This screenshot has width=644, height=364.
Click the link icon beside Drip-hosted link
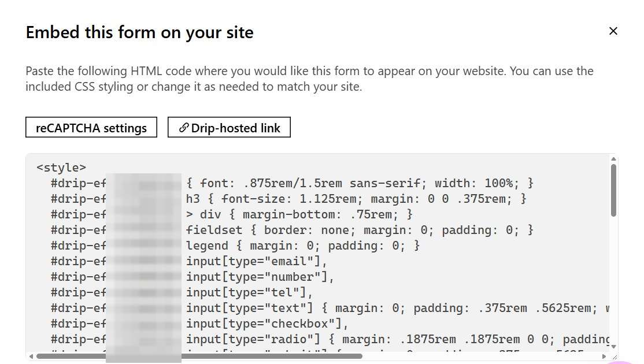[x=184, y=128]
